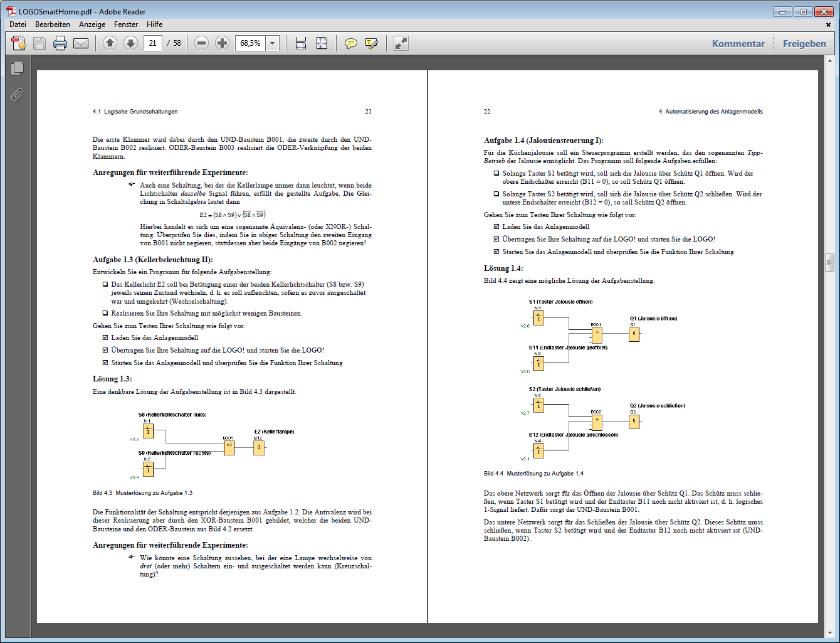Click checkbox beside 'Übertragen Sie Ihre Schaltung' on page 22

(496, 239)
